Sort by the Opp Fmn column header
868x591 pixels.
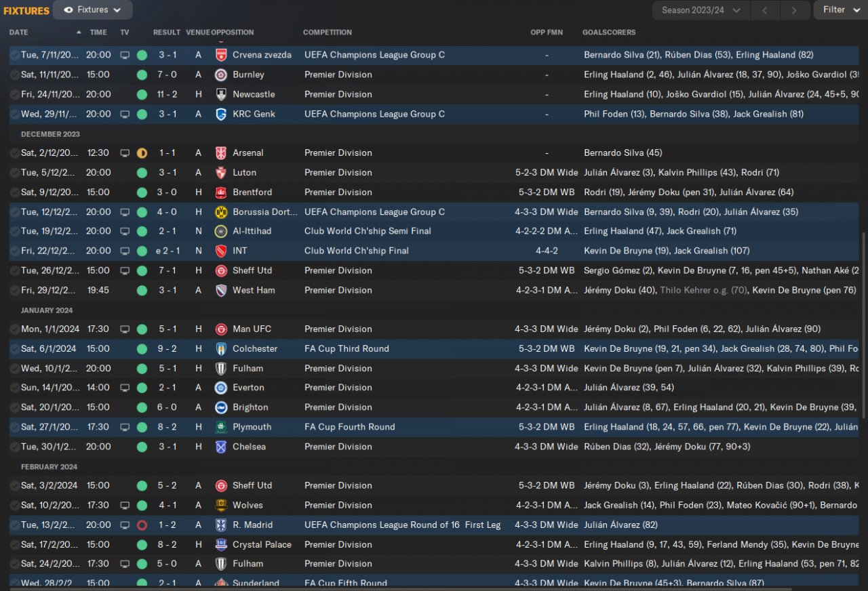(x=547, y=33)
